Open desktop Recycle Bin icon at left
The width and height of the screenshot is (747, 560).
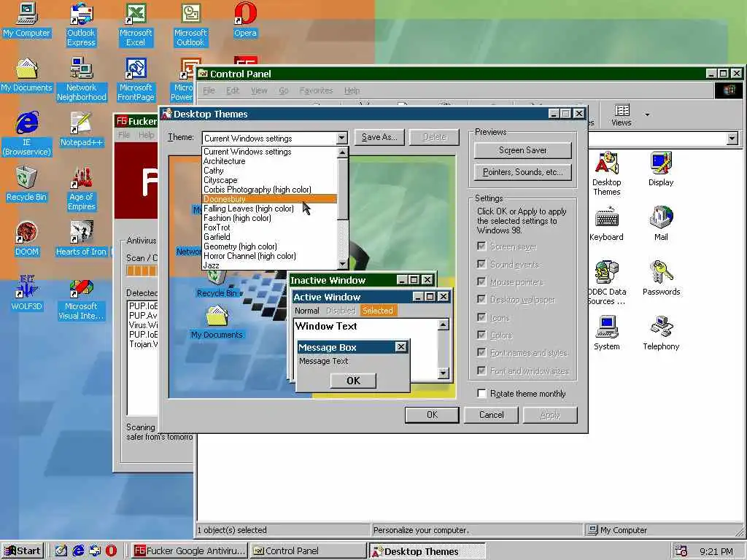click(x=27, y=184)
